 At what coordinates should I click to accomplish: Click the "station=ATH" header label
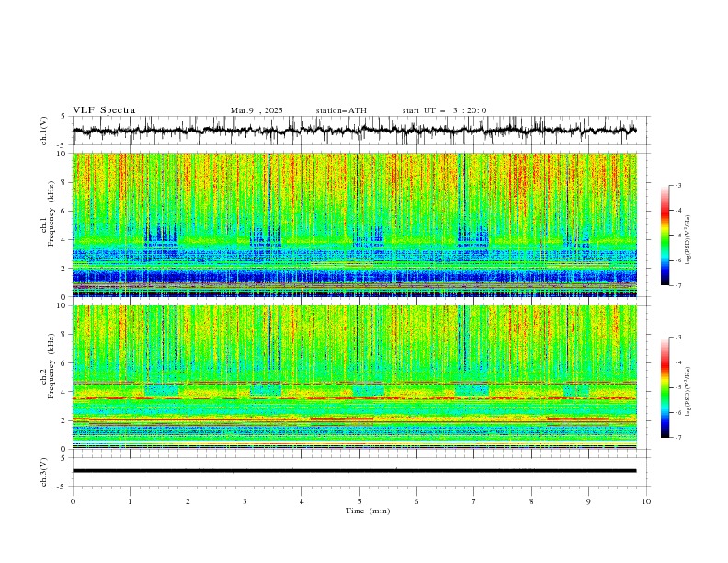coord(341,110)
